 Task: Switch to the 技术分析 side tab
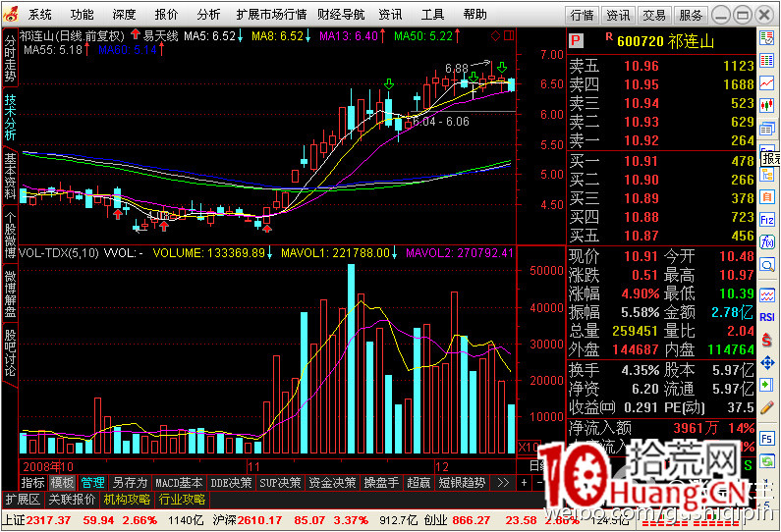click(x=10, y=118)
